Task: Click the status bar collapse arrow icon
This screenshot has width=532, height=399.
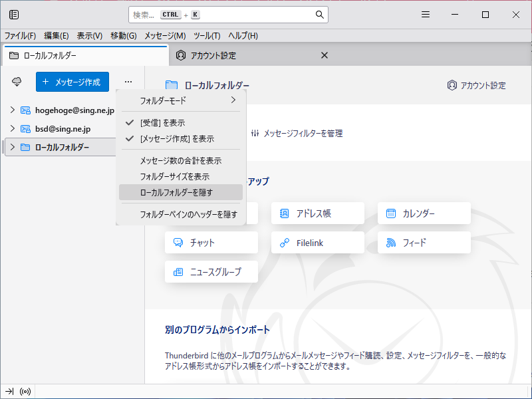Action: click(x=9, y=392)
